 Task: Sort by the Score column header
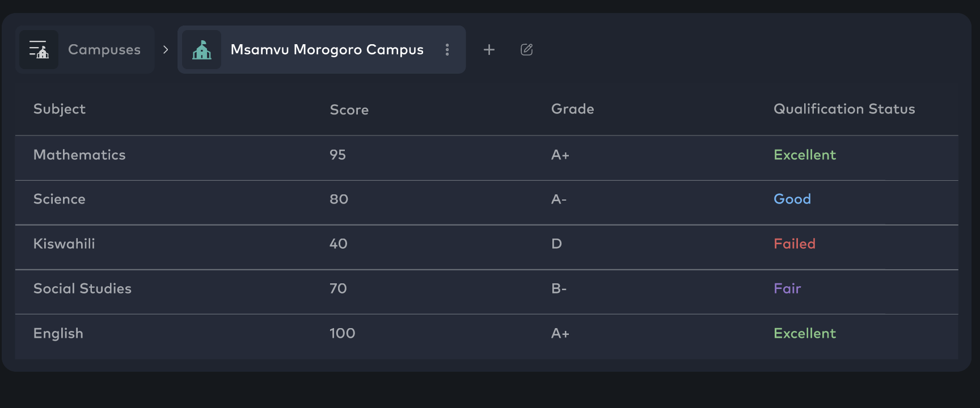click(349, 109)
